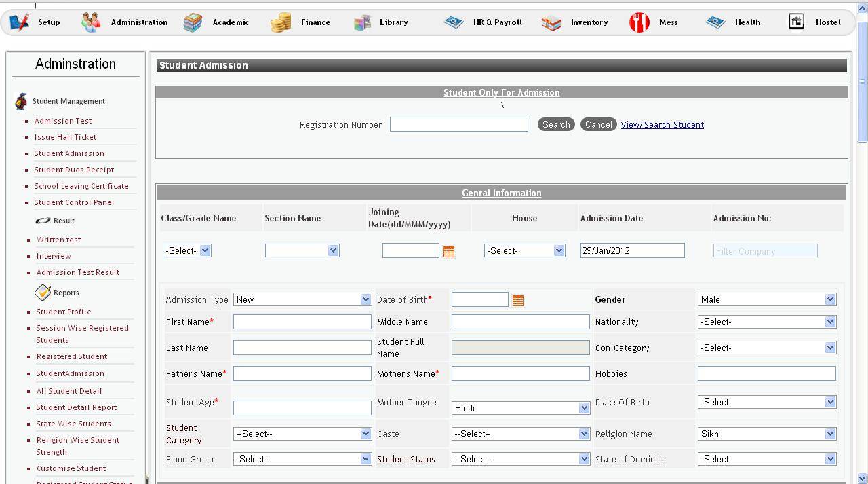Click the Registration Number input field

pos(459,124)
